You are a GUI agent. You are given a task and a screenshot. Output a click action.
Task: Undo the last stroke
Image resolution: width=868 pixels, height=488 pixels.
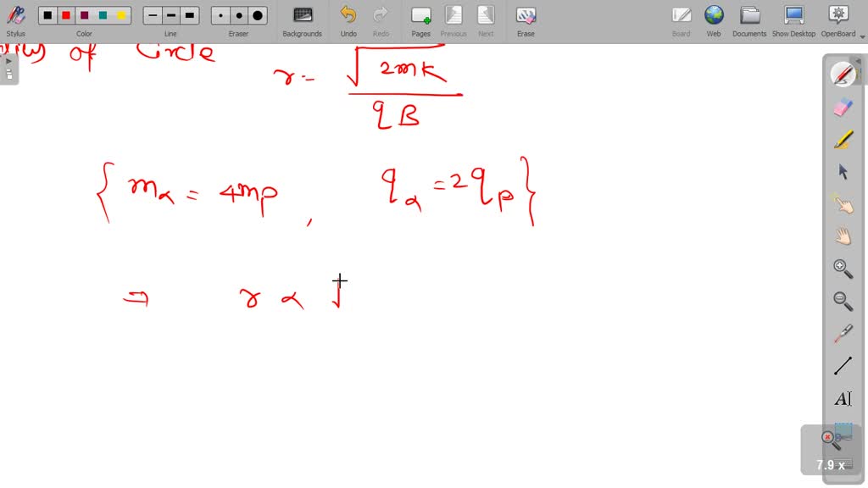[348, 20]
